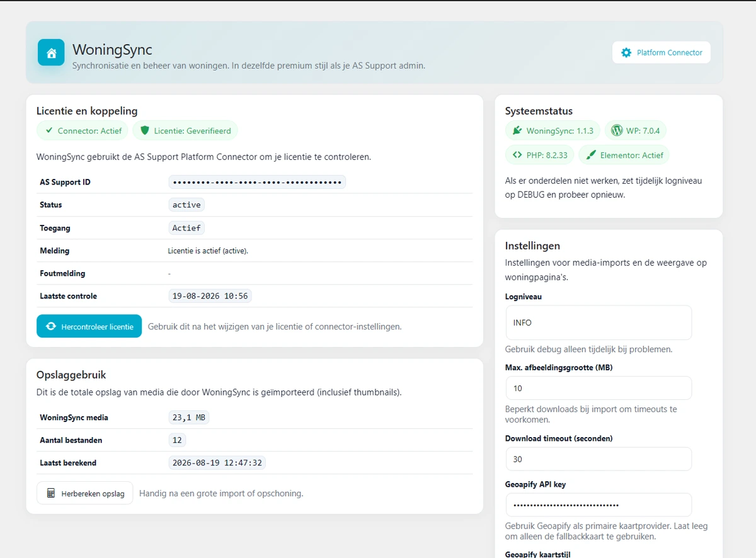Click the WoningSync house logo icon
This screenshot has width=756, height=558.
point(51,52)
